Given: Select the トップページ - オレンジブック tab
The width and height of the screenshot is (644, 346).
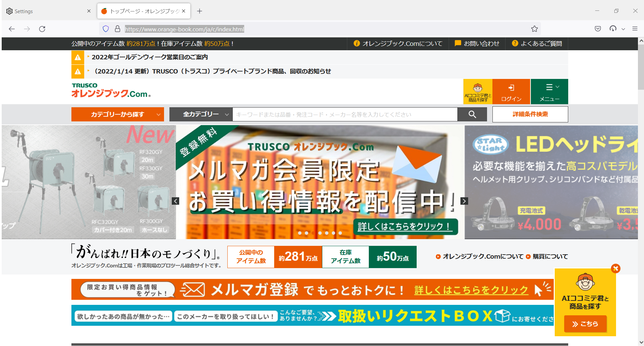Looking at the screenshot, I should pyautogui.click(x=144, y=11).
